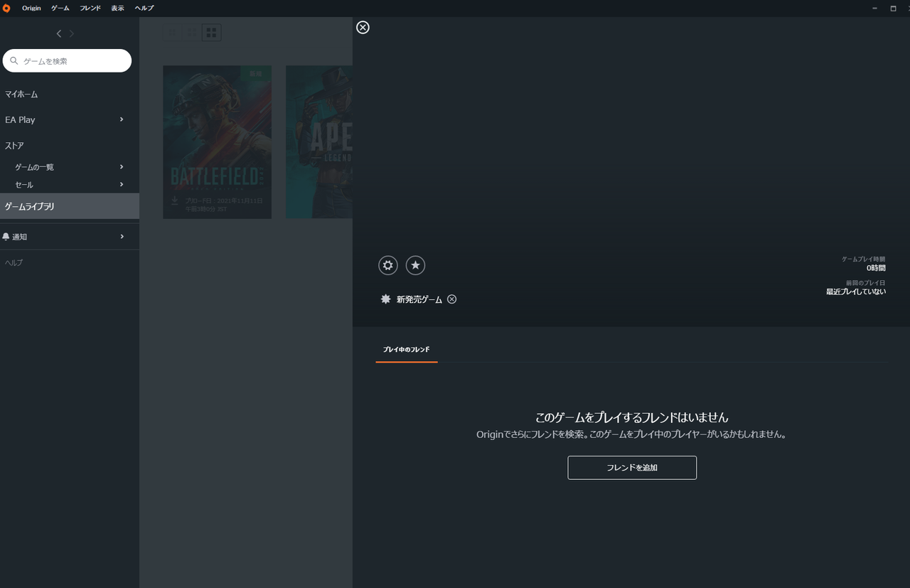
Task: Expand the 通知 chevron
Action: 122,236
